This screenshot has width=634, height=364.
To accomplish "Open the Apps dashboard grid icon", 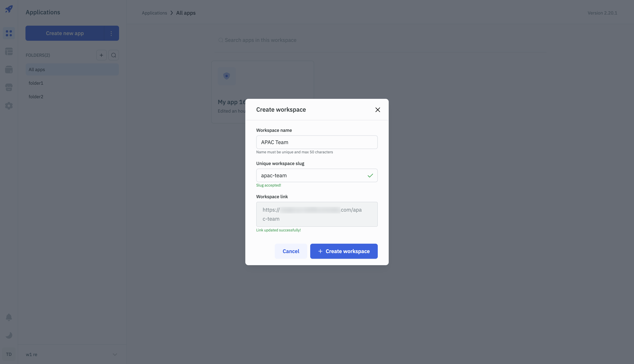I will (x=9, y=33).
